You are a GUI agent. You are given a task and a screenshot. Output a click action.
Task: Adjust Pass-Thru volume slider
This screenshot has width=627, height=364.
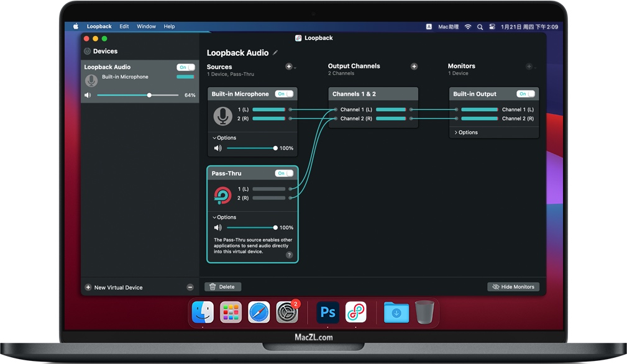pyautogui.click(x=252, y=228)
